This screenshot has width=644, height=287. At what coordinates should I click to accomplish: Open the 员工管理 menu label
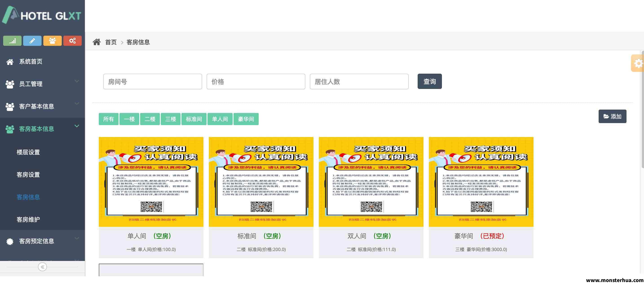point(31,84)
